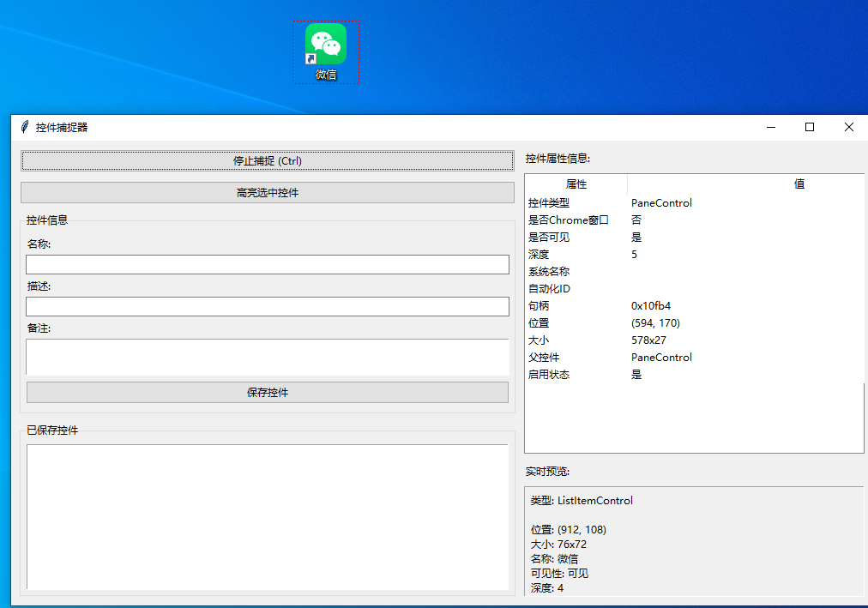The width and height of the screenshot is (868, 608).
Task: Select the 大小 attribute row label
Action: click(538, 340)
